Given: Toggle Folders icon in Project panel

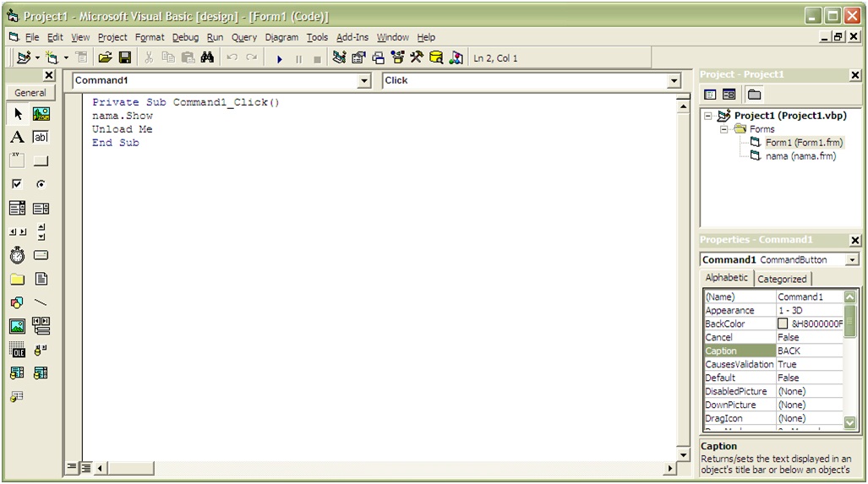Looking at the screenshot, I should click(755, 95).
